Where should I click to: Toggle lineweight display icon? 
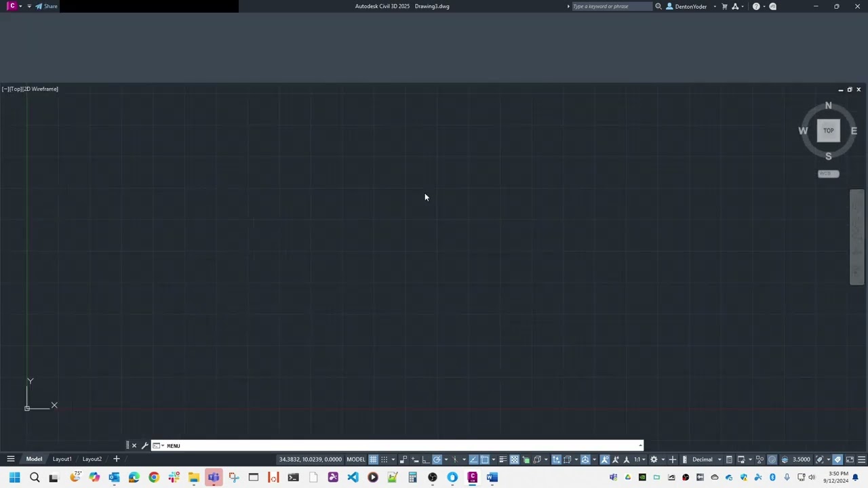(x=503, y=460)
